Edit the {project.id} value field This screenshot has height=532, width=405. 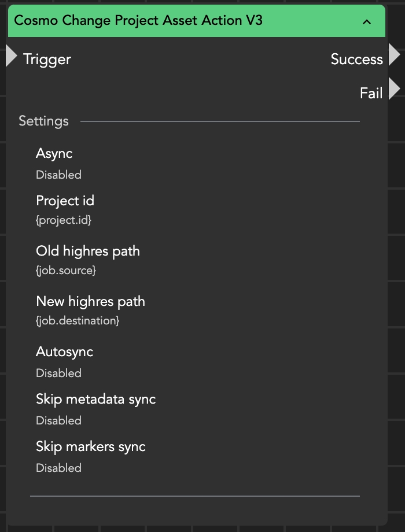click(x=64, y=220)
